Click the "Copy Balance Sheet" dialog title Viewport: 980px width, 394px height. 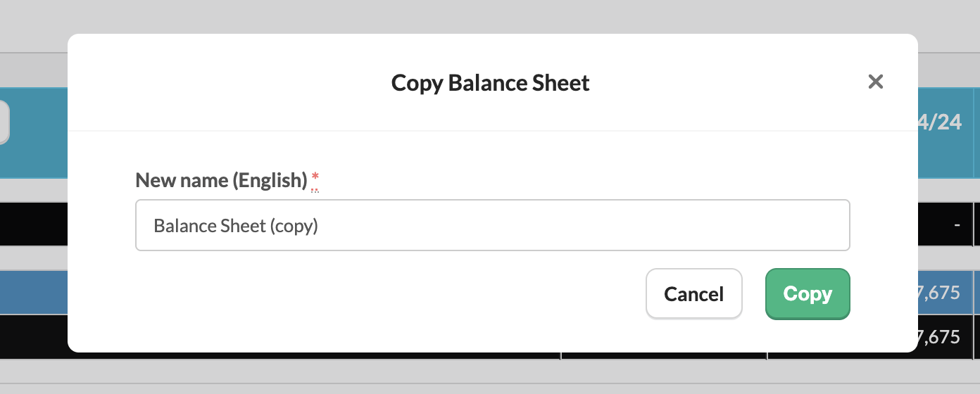tap(490, 83)
